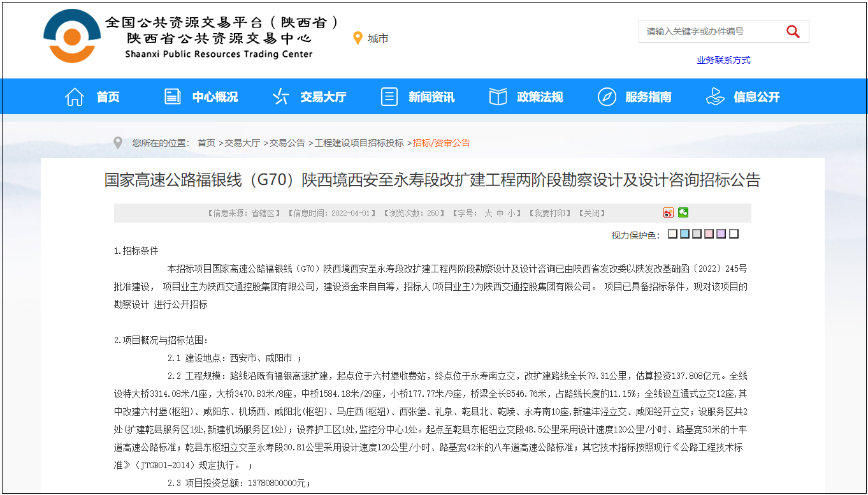Click the orange location pin icon
868x495 pixels.
tap(358, 38)
